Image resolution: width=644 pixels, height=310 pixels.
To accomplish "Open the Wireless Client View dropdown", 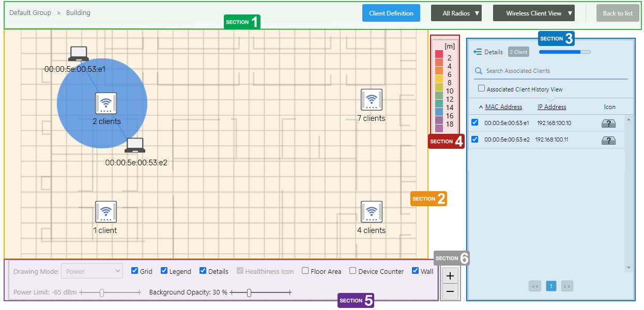I will click(534, 13).
